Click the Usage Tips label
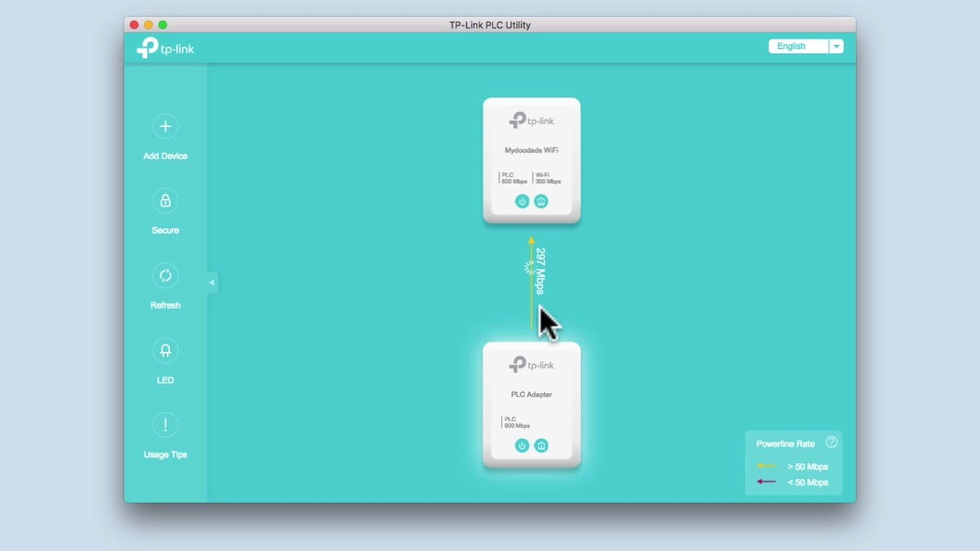980x551 pixels. pyautogui.click(x=165, y=455)
